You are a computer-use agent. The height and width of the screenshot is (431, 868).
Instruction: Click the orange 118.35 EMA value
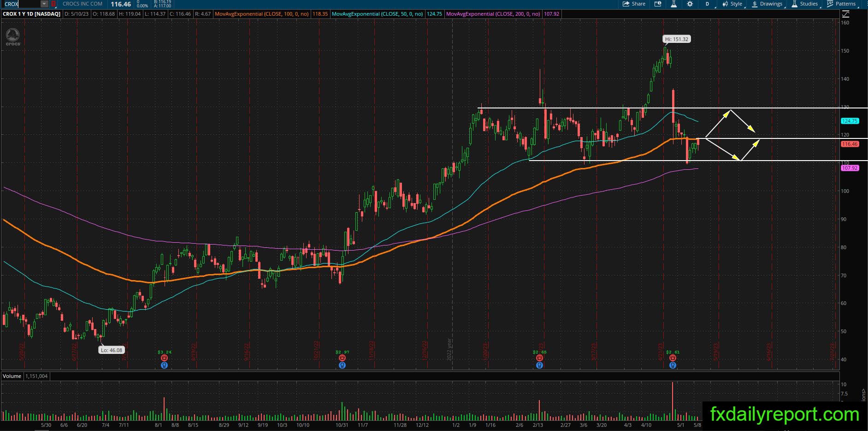click(320, 14)
